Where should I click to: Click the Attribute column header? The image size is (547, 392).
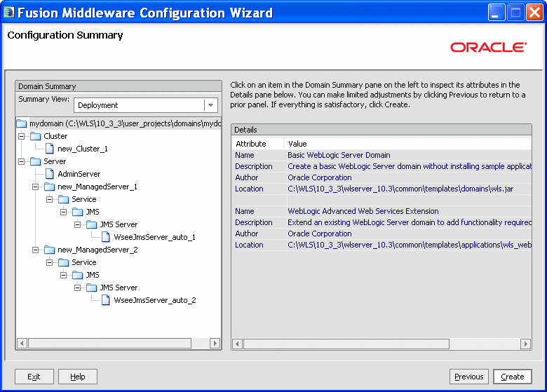[x=258, y=144]
